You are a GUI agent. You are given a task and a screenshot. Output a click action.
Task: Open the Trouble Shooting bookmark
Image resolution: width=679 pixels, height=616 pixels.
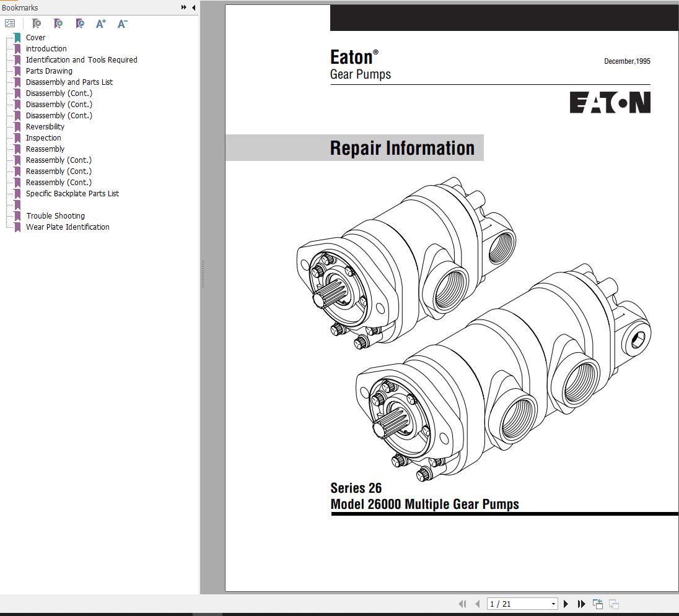(55, 215)
